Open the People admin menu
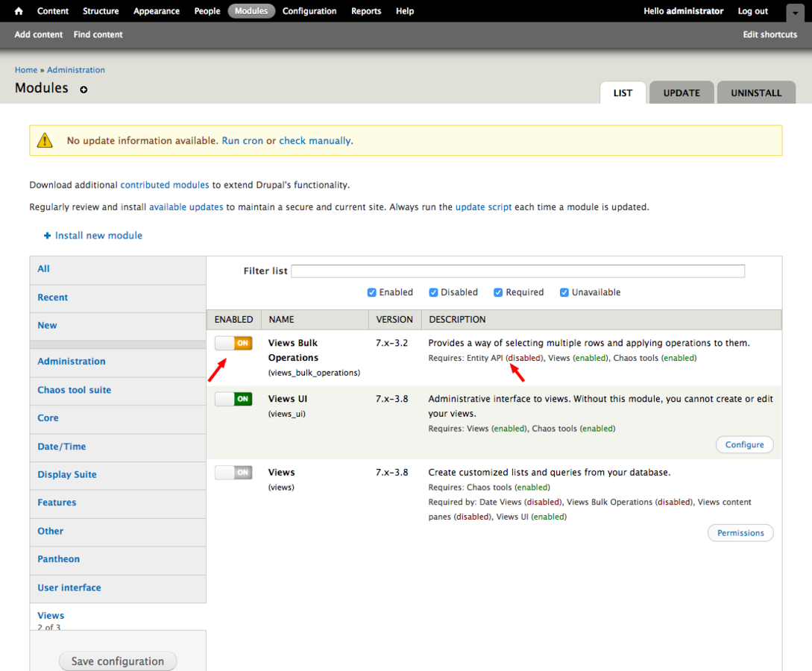This screenshot has height=671, width=812. click(x=207, y=11)
